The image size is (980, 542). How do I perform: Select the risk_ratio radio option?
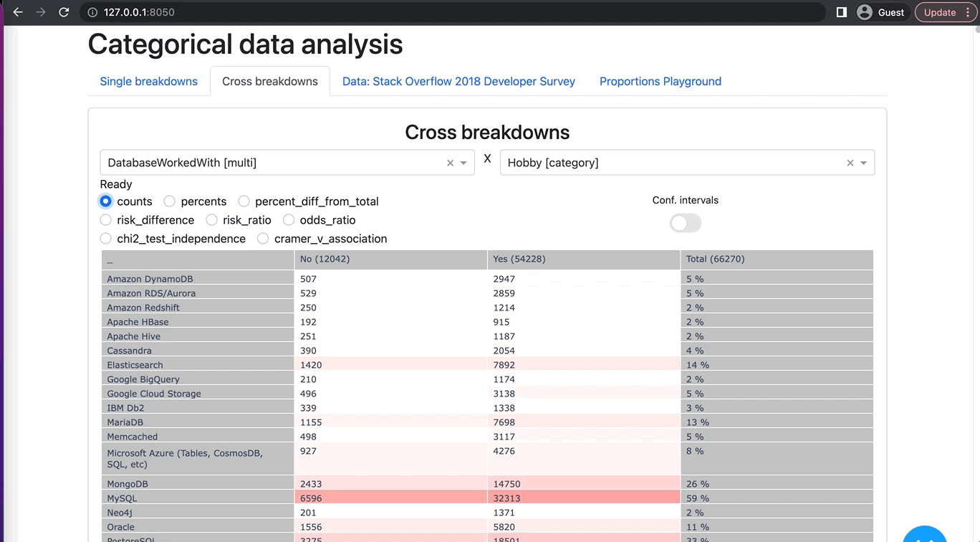[x=212, y=220]
